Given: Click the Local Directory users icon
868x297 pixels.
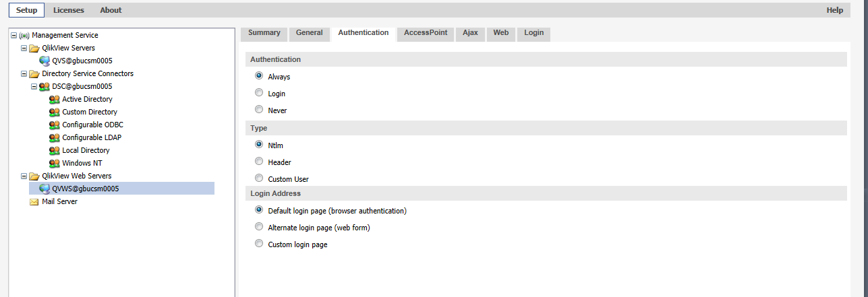Looking at the screenshot, I should coord(55,150).
